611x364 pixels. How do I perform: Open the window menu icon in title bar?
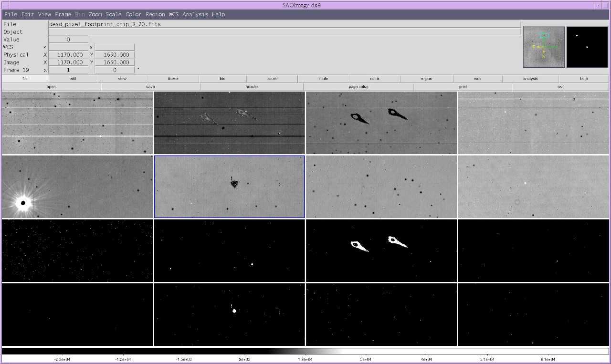pos(5,5)
